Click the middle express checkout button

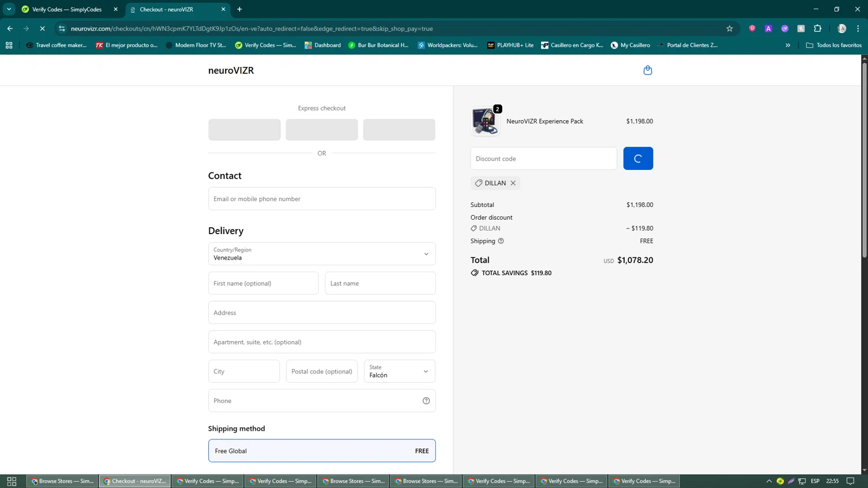click(322, 130)
